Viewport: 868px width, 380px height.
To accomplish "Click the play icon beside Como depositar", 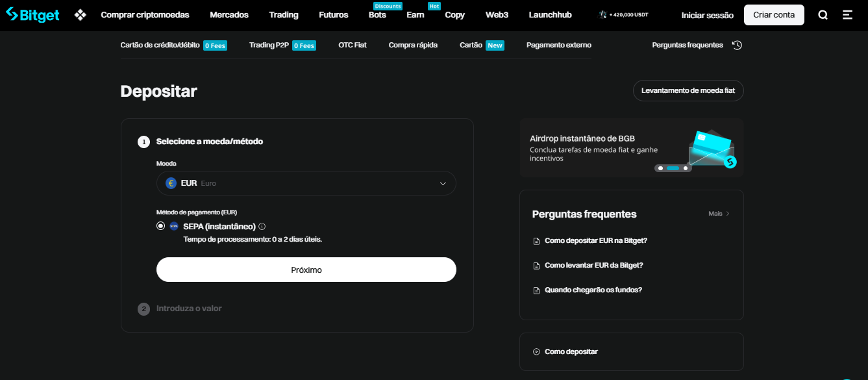I will click(x=536, y=351).
